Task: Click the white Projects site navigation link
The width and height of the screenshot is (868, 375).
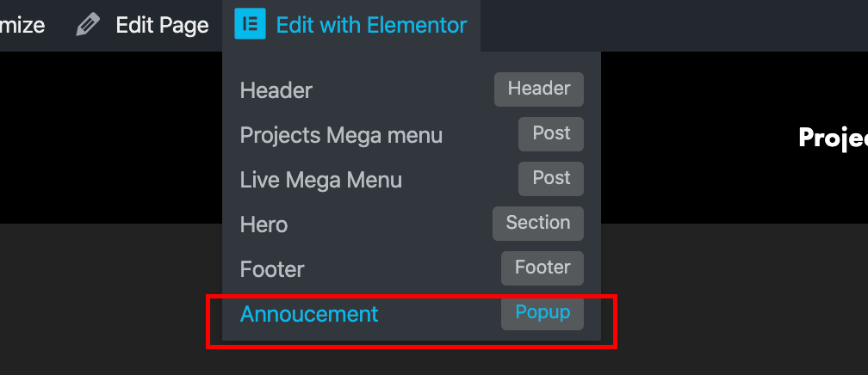Action: click(x=834, y=138)
